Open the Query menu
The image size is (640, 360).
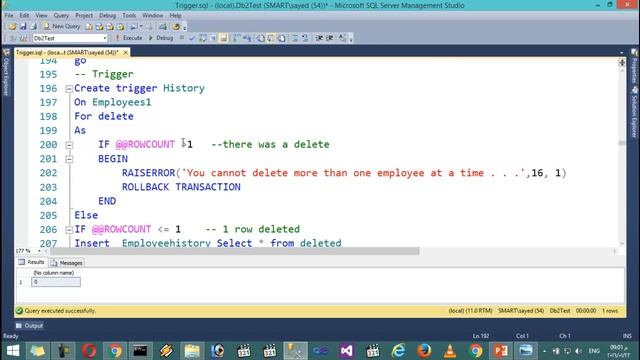[61, 16]
